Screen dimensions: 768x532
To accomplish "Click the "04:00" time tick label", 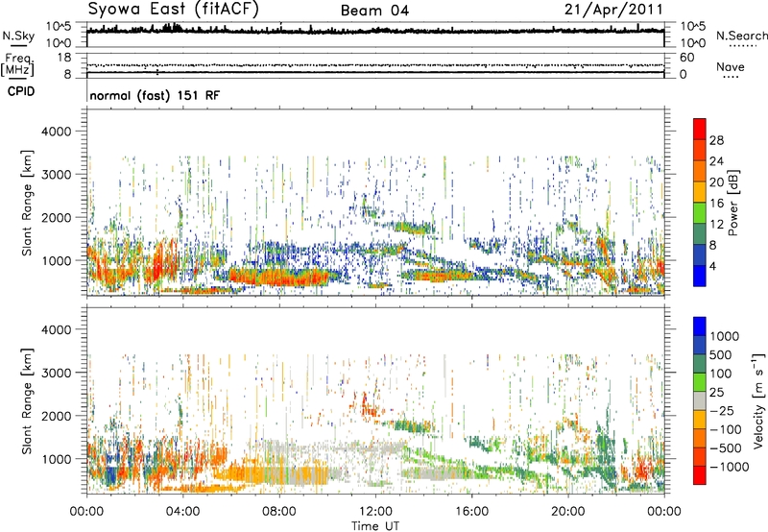I will tap(182, 512).
